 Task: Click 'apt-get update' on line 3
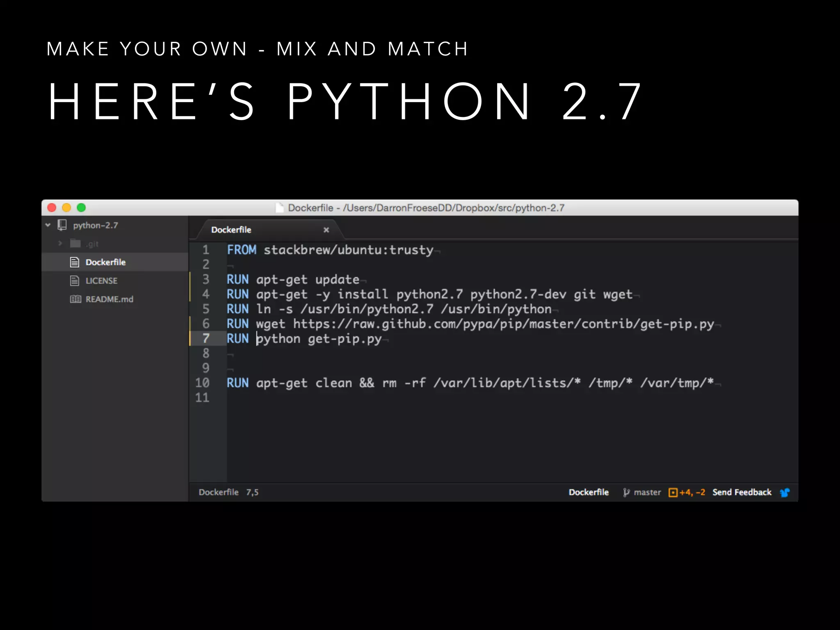pyautogui.click(x=308, y=280)
